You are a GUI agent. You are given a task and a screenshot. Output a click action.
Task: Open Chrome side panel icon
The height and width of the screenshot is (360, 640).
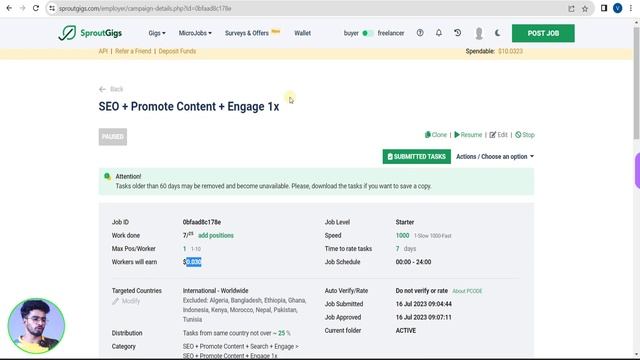604,8
